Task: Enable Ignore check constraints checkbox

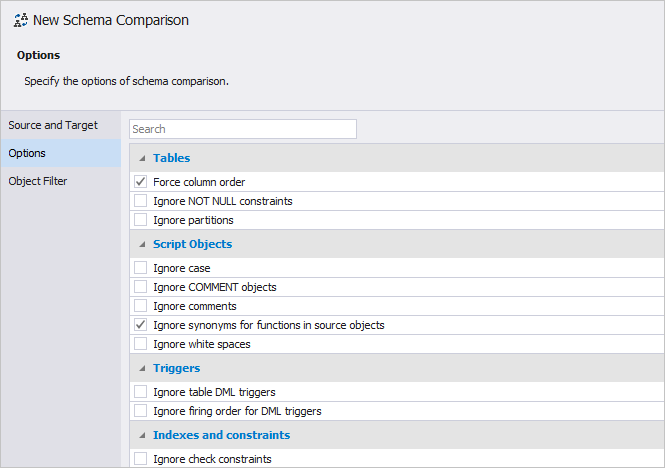Action: (x=140, y=459)
